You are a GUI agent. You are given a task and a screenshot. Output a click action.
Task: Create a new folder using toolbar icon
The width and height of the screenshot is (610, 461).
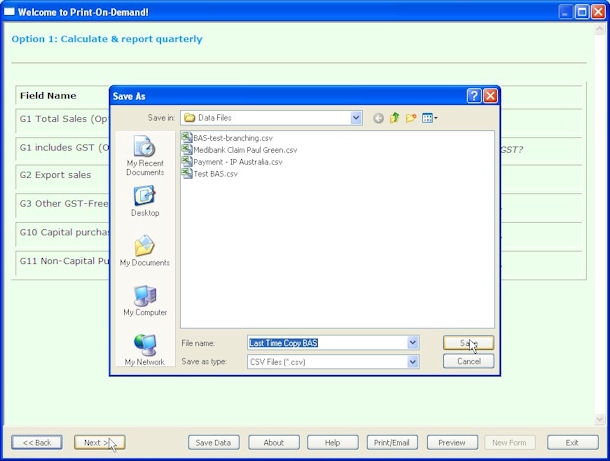point(410,118)
